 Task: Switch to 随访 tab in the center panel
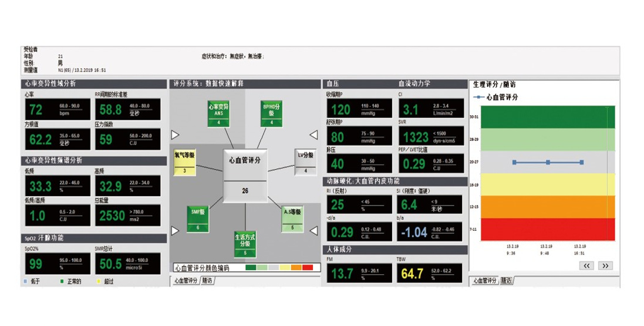[207, 281]
